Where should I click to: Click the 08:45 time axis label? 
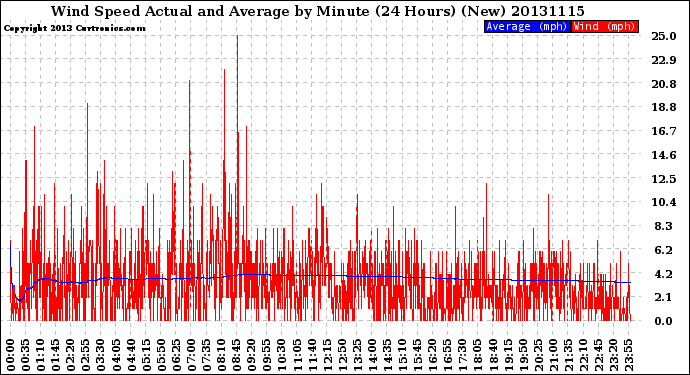pos(236,355)
